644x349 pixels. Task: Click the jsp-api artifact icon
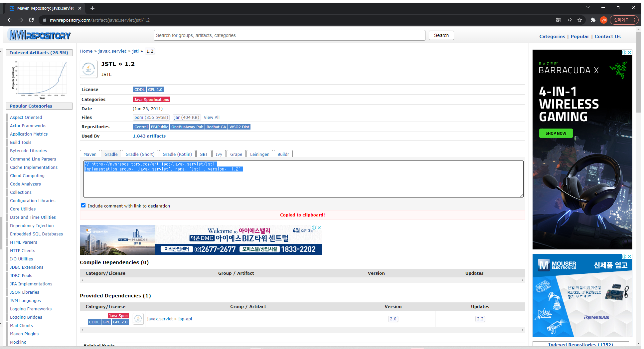coord(138,319)
